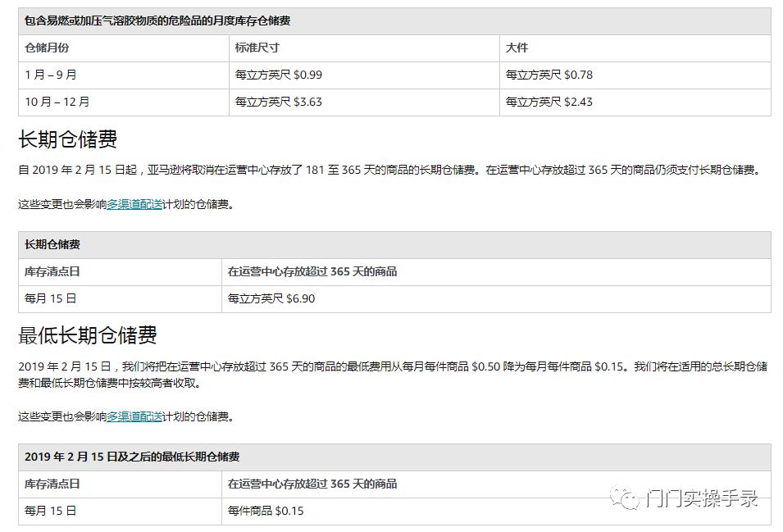783x532 pixels.
Task: Select the 最低长期仓储费 heading
Action: click(x=88, y=335)
